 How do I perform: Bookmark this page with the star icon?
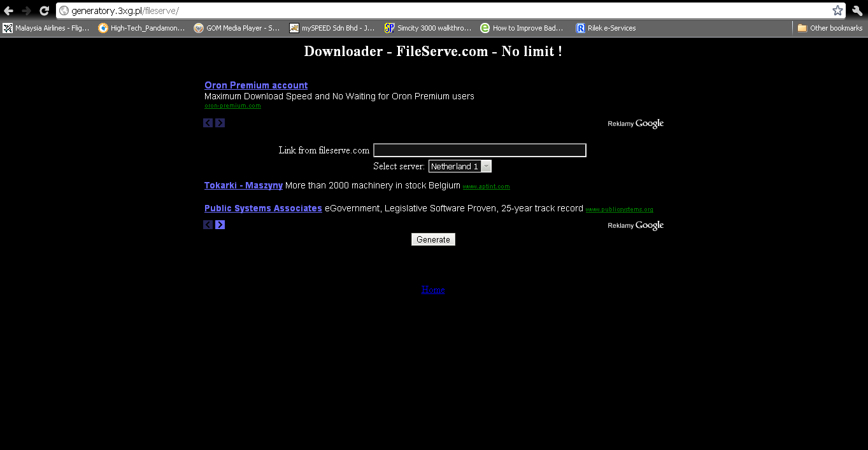pos(837,11)
